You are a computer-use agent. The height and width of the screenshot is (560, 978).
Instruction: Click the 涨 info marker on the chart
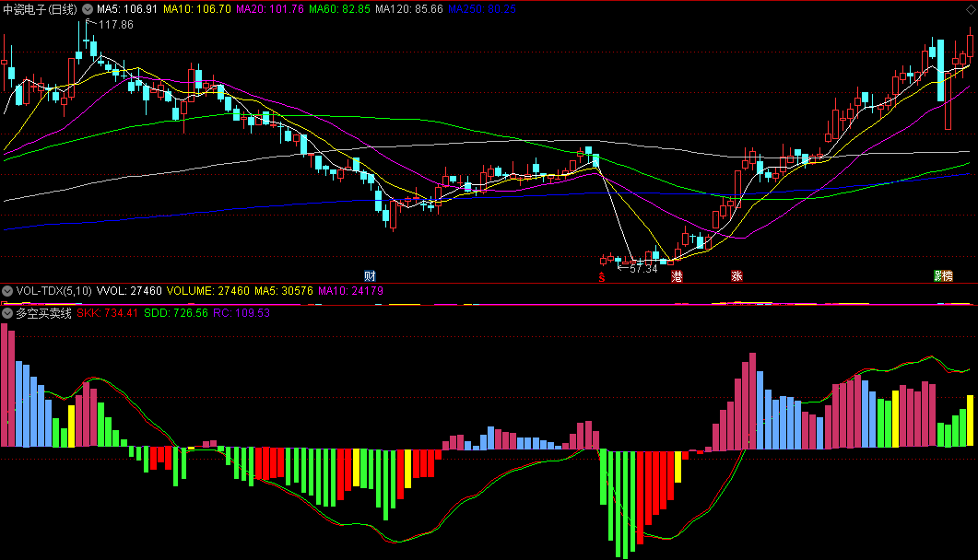736,276
